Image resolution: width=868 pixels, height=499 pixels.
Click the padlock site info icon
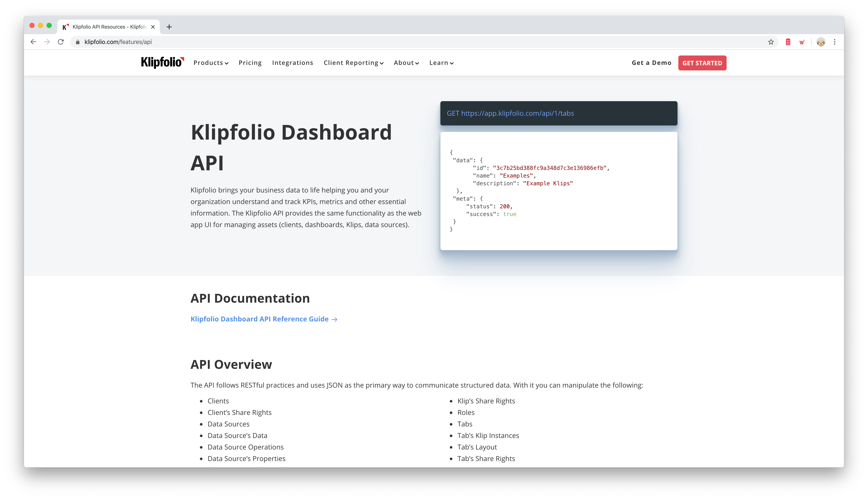(78, 42)
